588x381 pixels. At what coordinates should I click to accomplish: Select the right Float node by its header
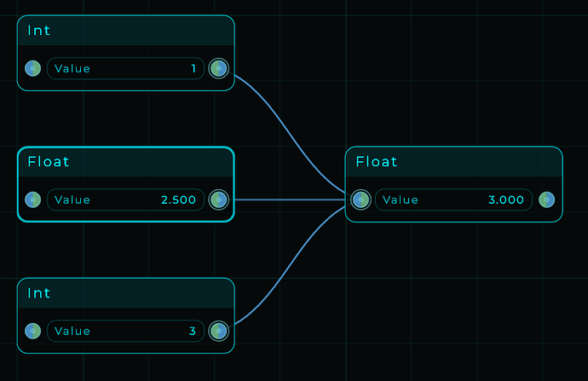(x=453, y=162)
